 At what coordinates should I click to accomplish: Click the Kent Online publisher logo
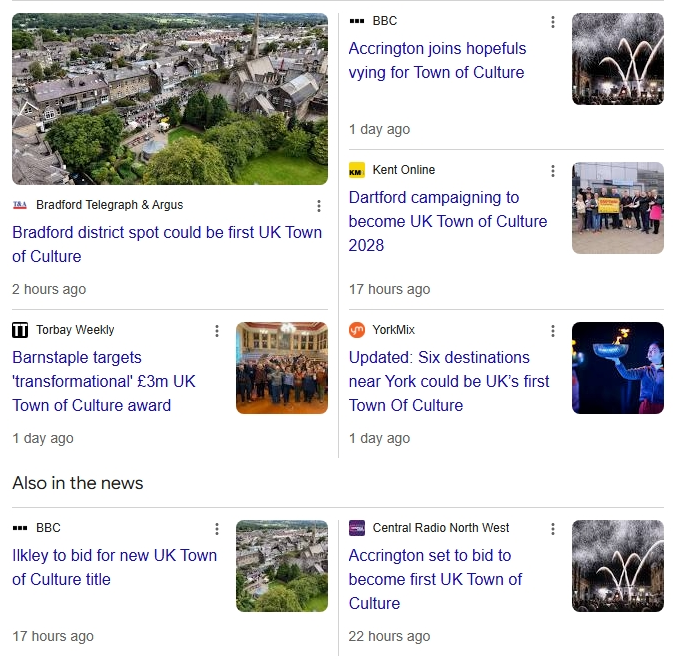(x=357, y=171)
